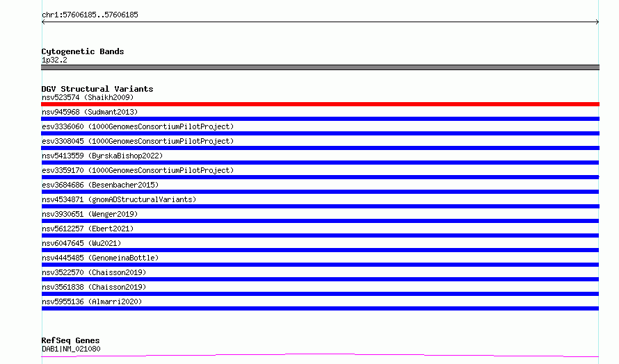Open nsv5612257 (Ebert2021) label
This screenshot has width=619, height=364.
pos(88,229)
